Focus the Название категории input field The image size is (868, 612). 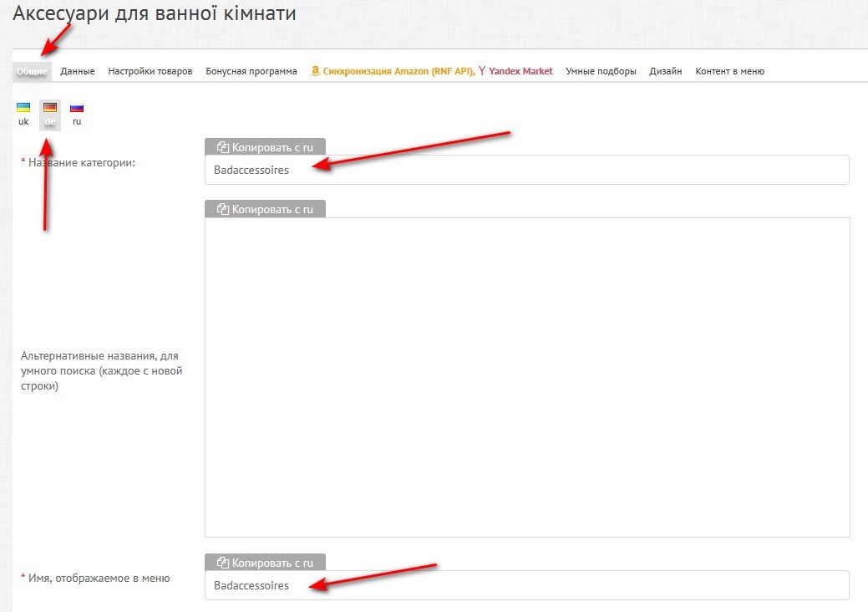(526, 170)
